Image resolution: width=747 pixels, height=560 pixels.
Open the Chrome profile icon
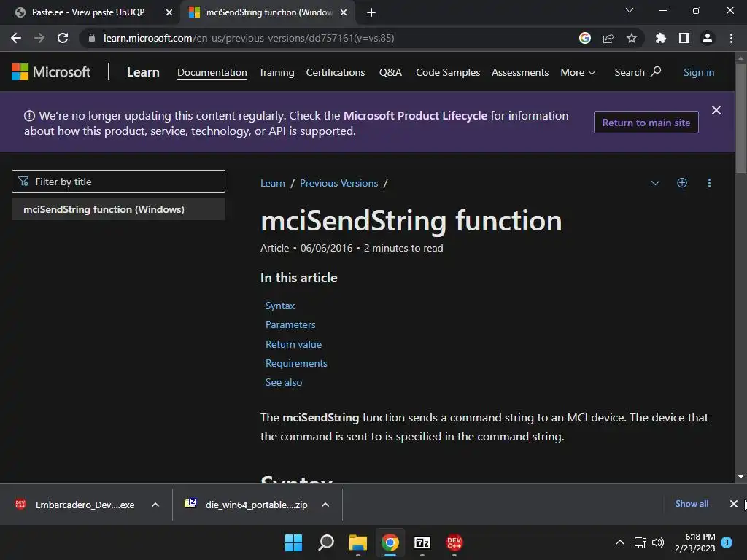pyautogui.click(x=708, y=38)
